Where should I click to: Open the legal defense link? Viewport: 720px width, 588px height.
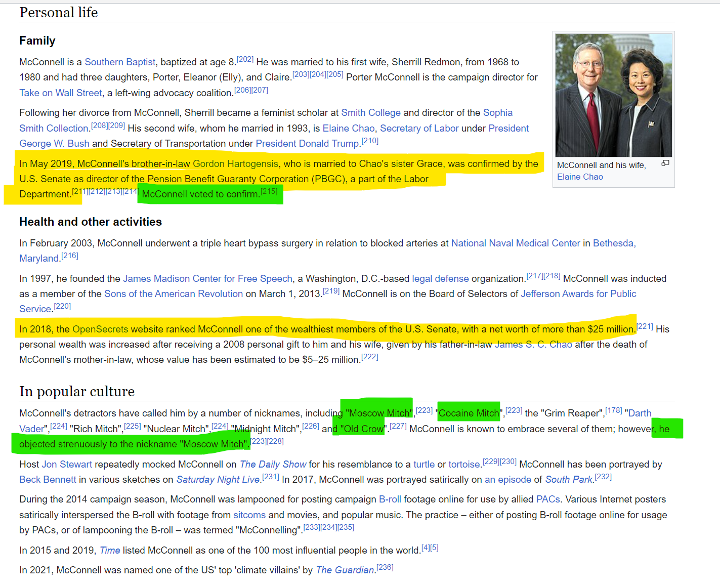[440, 278]
